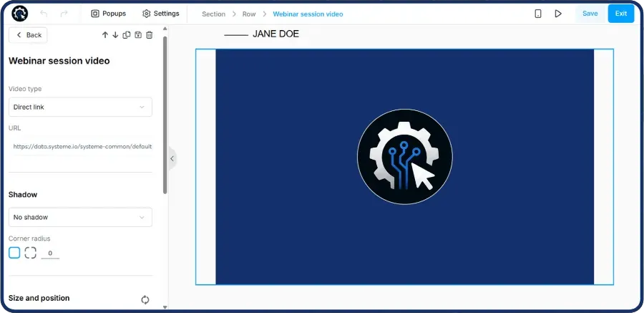Move element up with up arrow
The height and width of the screenshot is (313, 644).
click(x=105, y=35)
